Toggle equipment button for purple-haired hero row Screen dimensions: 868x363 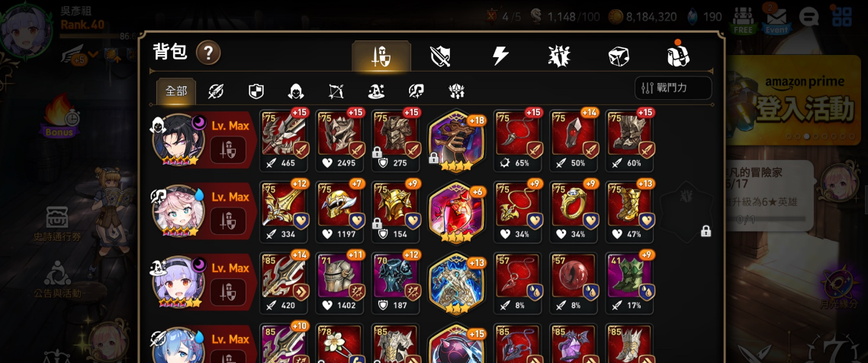pos(227,291)
